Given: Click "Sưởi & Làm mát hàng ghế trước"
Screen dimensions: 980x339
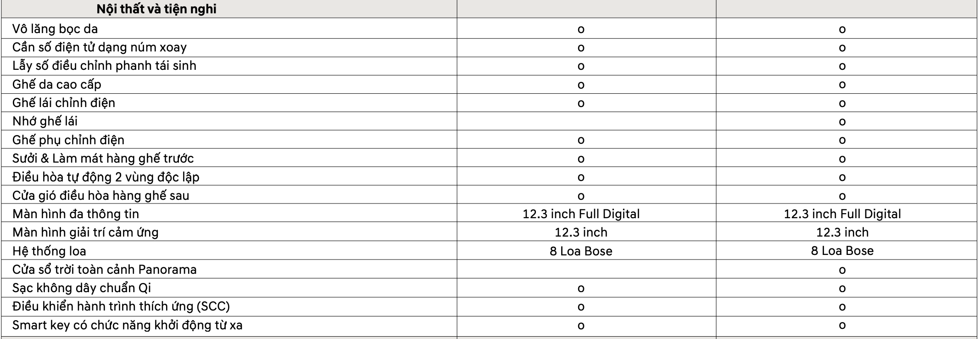Looking at the screenshot, I should (x=103, y=158).
